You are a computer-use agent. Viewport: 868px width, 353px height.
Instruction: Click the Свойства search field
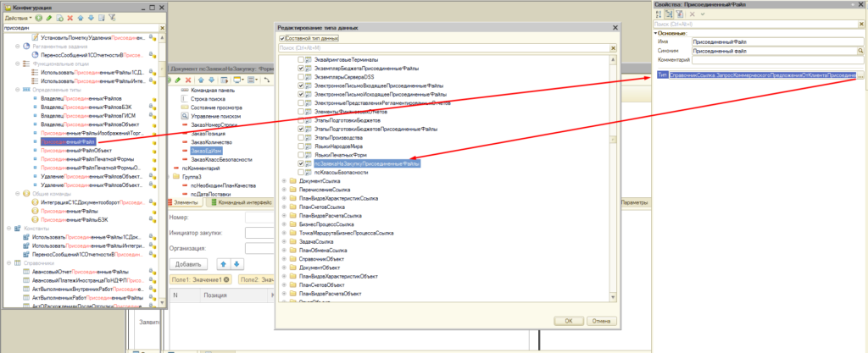pyautogui.click(x=755, y=25)
